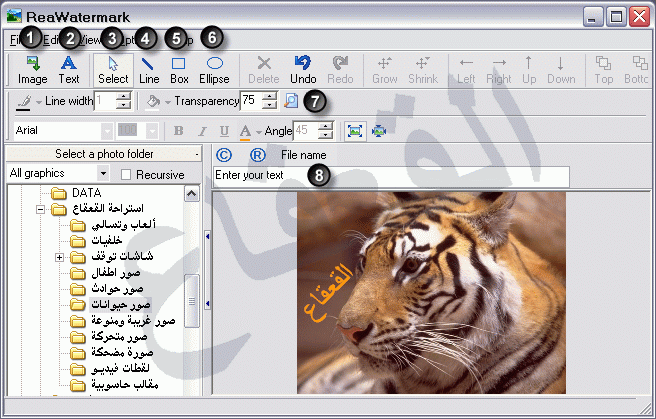The width and height of the screenshot is (656, 419).
Task: Click the font color A icon
Action: [245, 131]
